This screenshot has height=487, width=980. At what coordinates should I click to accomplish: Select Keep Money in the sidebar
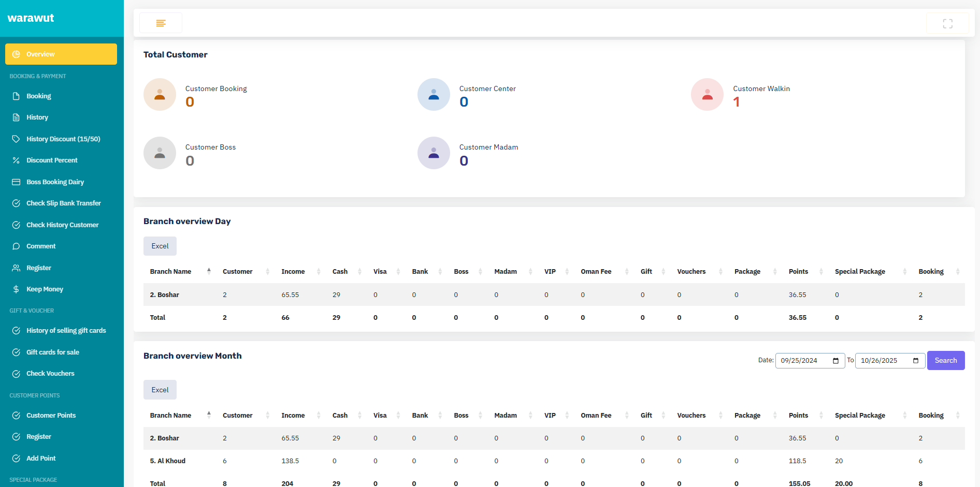click(45, 289)
